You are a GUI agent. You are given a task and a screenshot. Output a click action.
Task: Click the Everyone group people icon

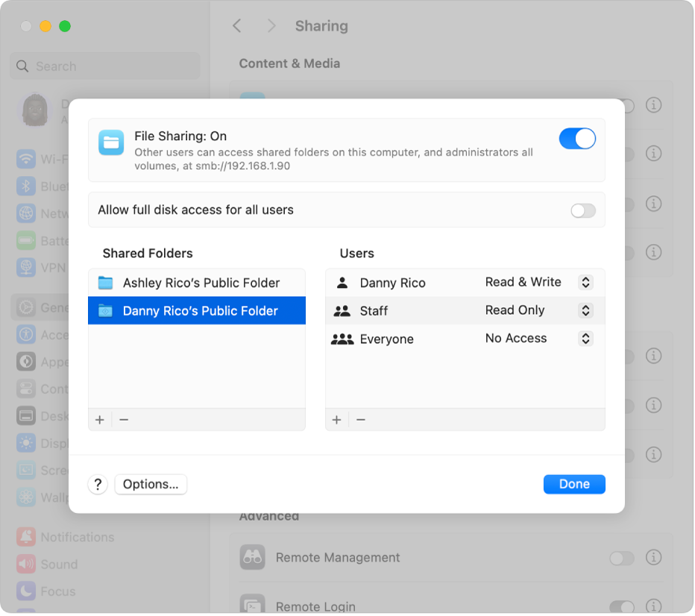(342, 339)
